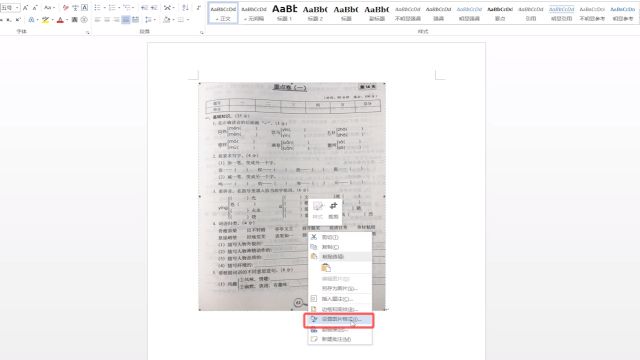This screenshot has width=640, height=360.
Task: Apply the 标题 2 heading style
Action: pos(315,13)
